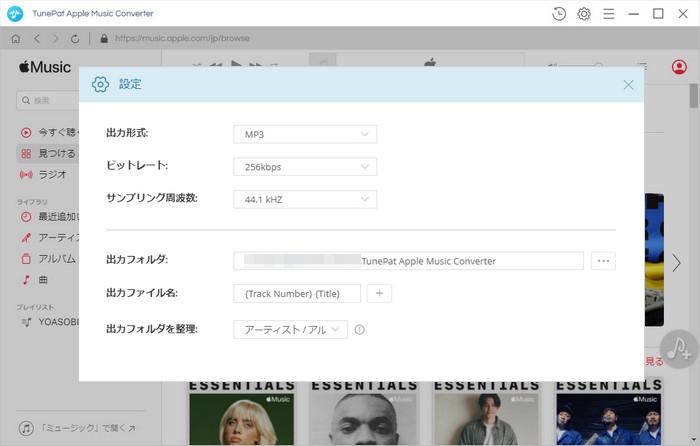This screenshot has height=446, width=700.
Task: Open 最近追加 library item
Action: (49, 217)
